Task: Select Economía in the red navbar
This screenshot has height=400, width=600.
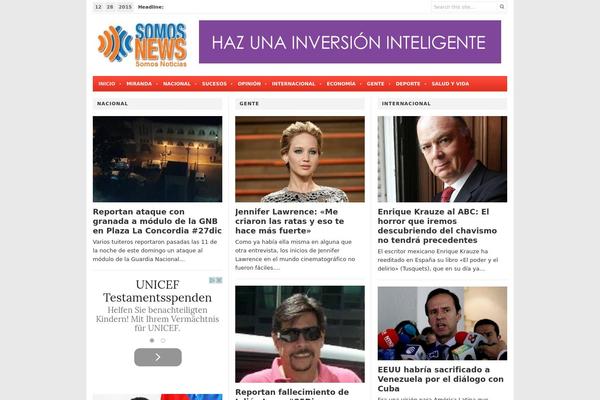Action: [341, 83]
